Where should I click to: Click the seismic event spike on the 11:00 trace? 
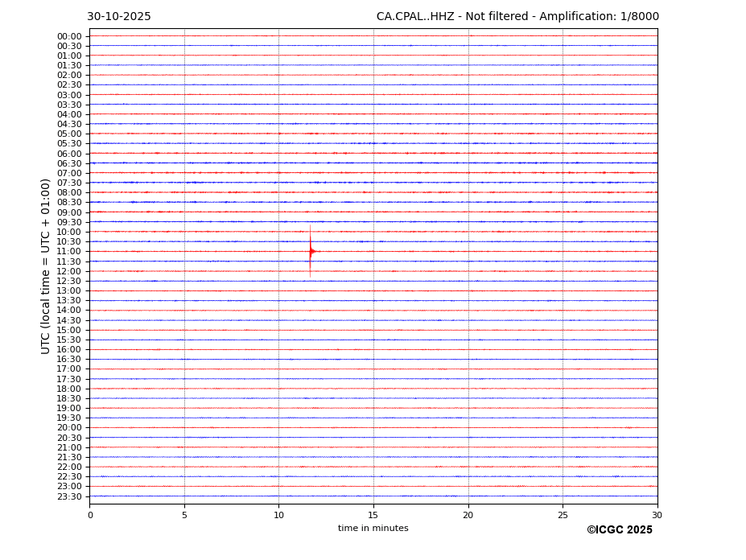pos(311,251)
